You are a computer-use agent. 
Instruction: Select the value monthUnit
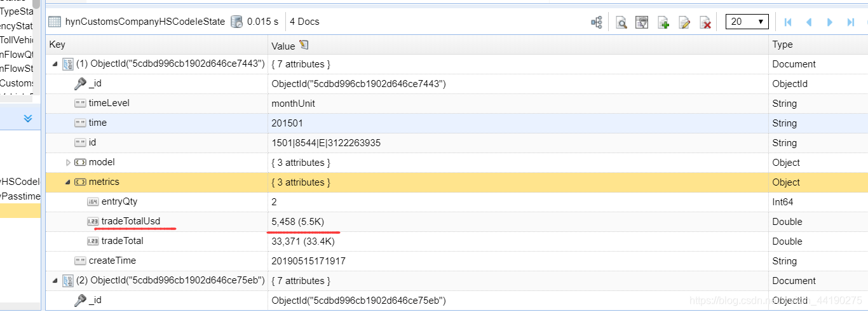[293, 104]
